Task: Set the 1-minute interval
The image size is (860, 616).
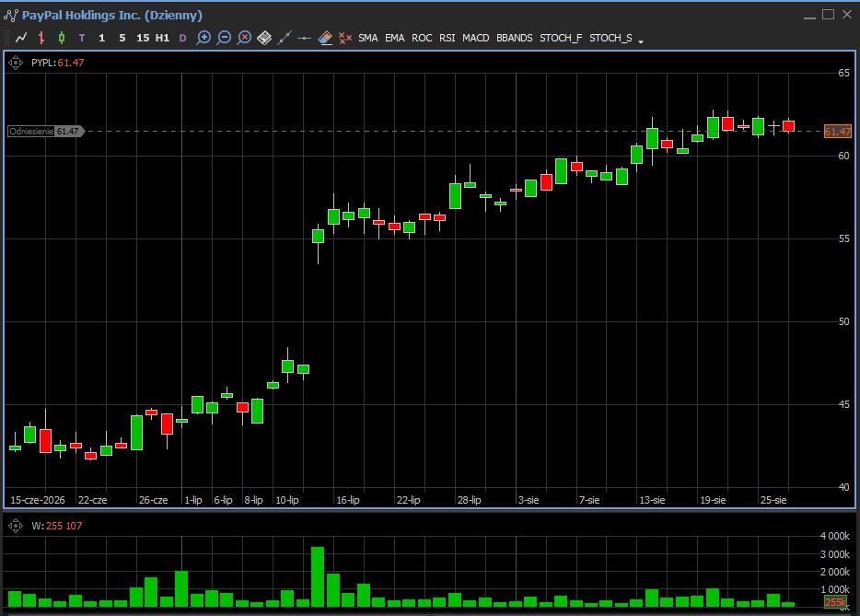Action: (x=102, y=38)
